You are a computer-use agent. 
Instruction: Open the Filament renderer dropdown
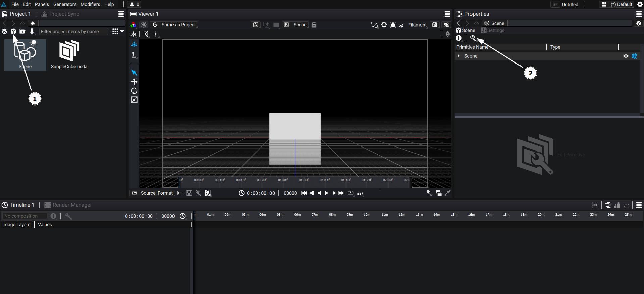417,25
